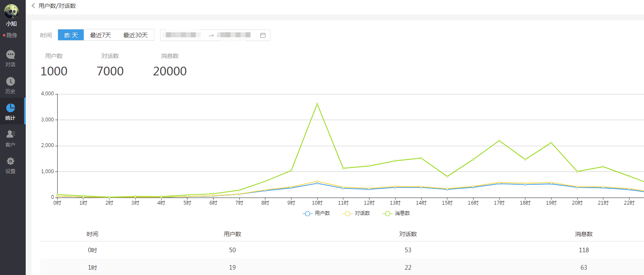Toggle 消息数 series in chart legend

(x=396, y=214)
